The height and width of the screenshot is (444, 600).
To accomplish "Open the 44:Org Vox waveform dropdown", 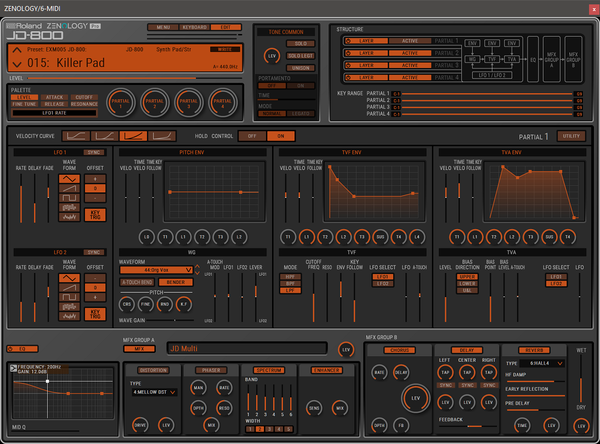I will 156,270.
